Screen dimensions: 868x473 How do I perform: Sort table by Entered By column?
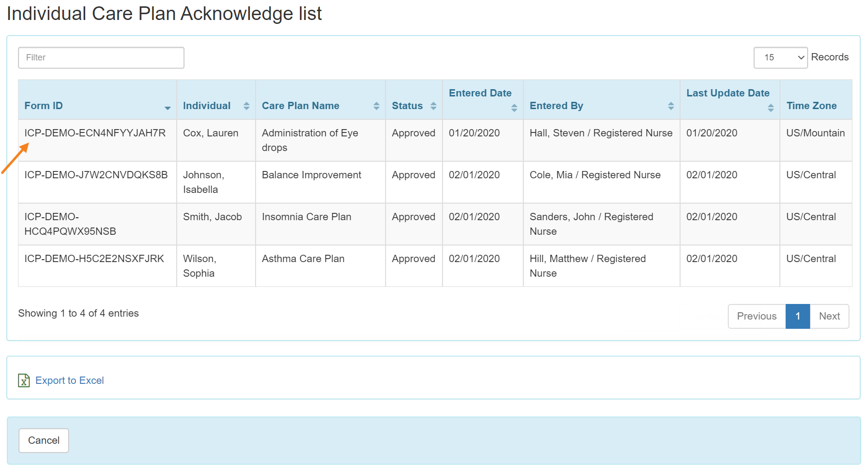coord(670,106)
